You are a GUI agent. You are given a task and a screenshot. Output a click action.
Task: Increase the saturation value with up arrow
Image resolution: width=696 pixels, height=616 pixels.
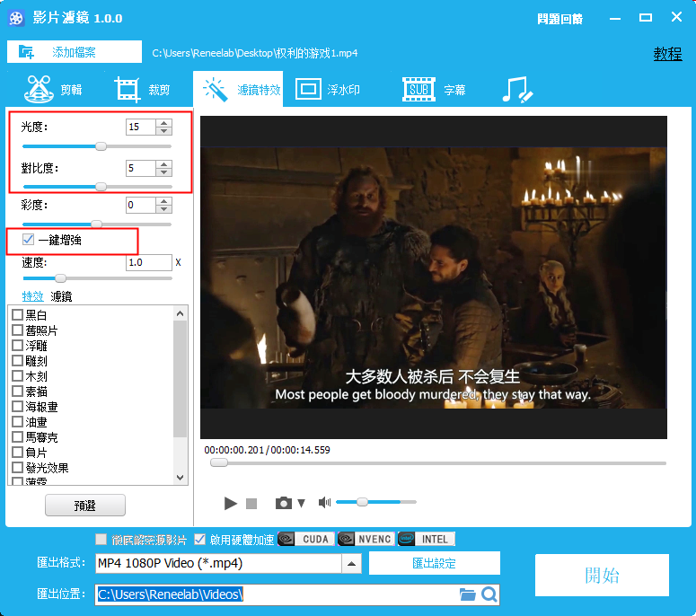tap(163, 201)
